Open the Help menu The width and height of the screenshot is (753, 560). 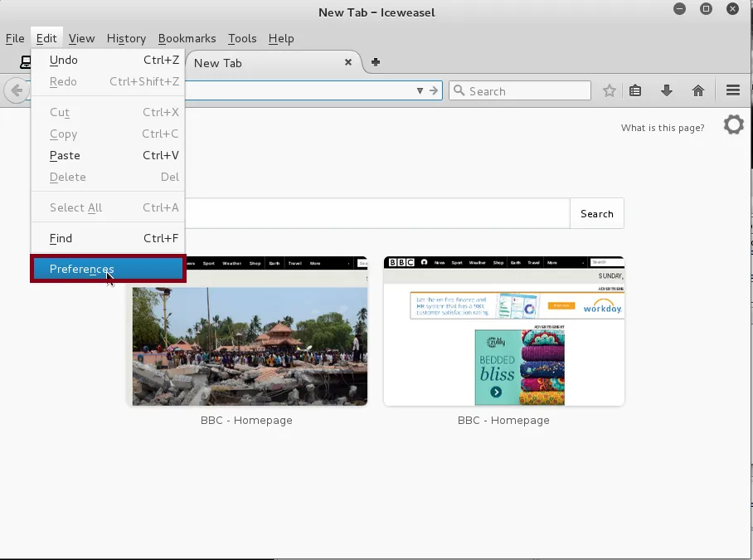(281, 38)
